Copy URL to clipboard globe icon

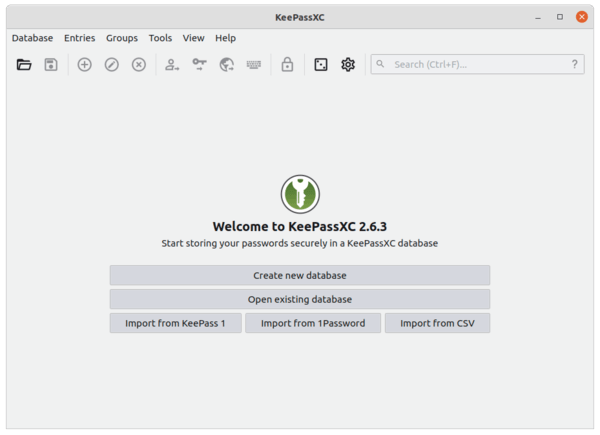[x=227, y=65]
